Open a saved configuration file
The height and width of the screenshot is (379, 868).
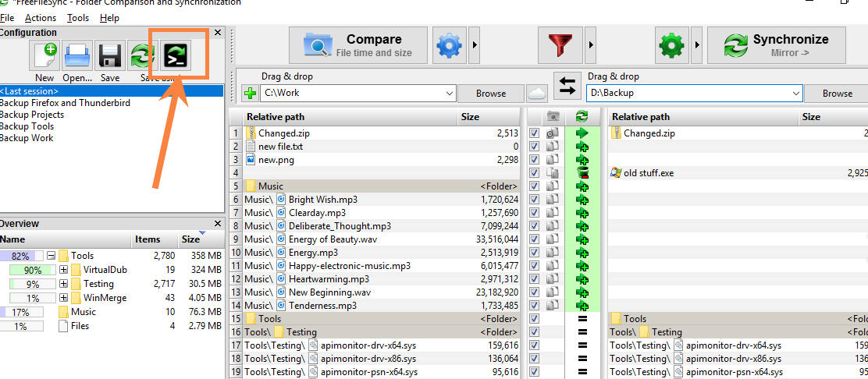click(78, 55)
